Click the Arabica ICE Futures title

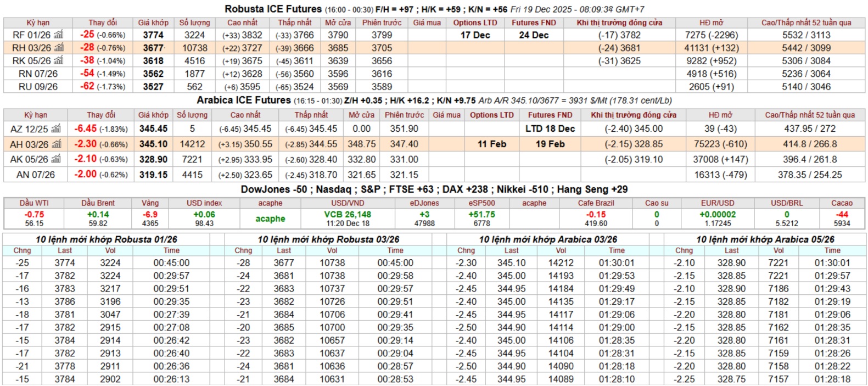244,100
